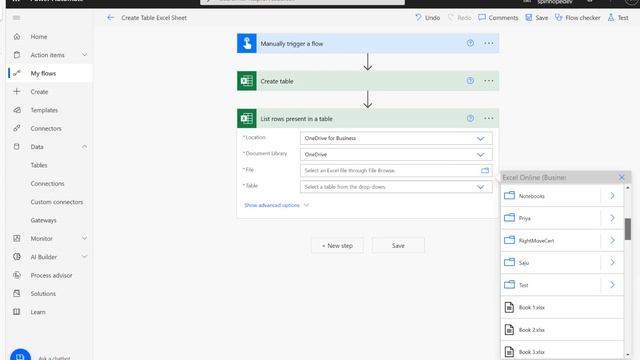Click the hamburger menu icon in sidebar
The image size is (640, 360).
coord(16,18)
